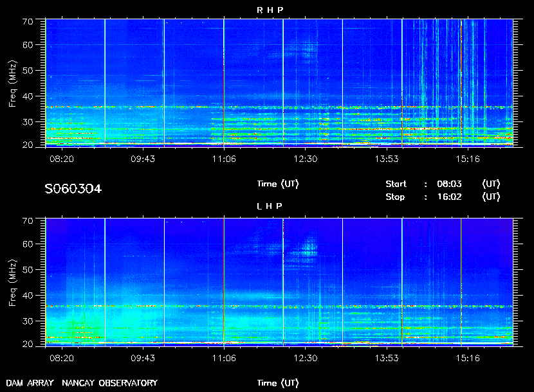Image resolution: width=534 pixels, height=392 pixels.
Task: Click the start time "08:03"
Action: [x=449, y=184]
